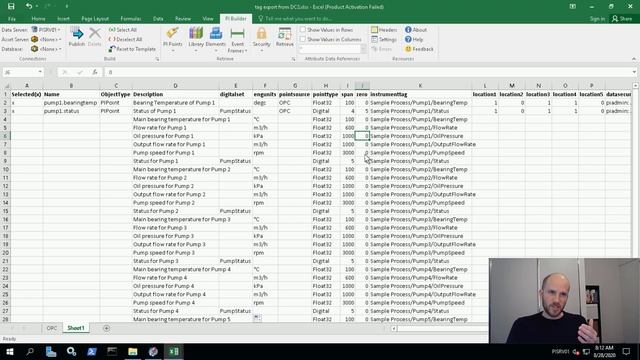Open PowerShell from the taskbar
Screen dimensions: 640x360
[x=91, y=351]
